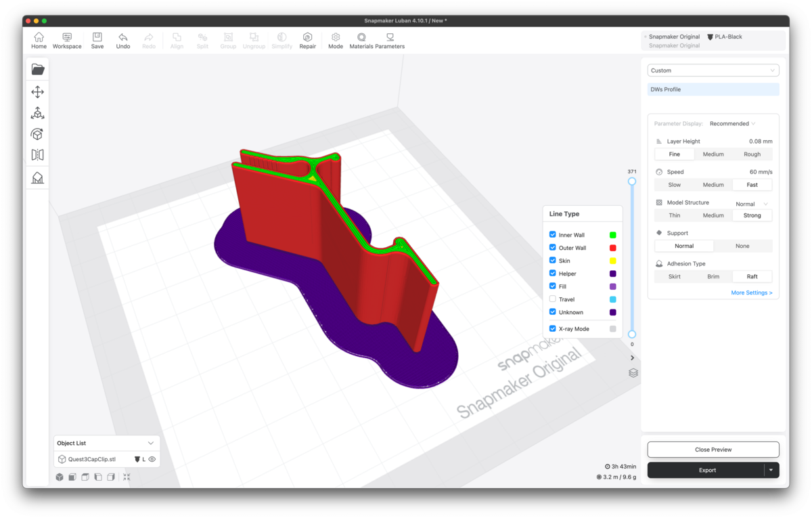Screen dimensions: 812x518
Task: Collapse the Object List panel
Action: tap(151, 444)
